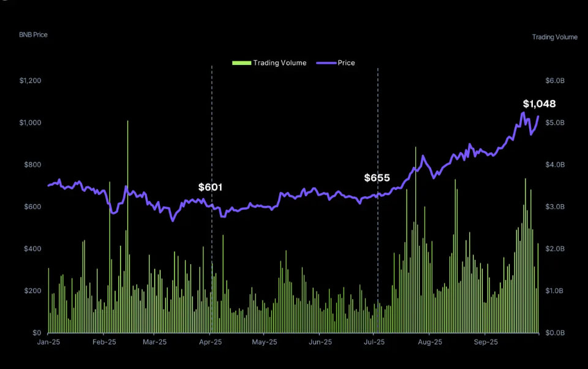Click the BNB Price axis title
The height and width of the screenshot is (369, 588).
click(x=33, y=35)
